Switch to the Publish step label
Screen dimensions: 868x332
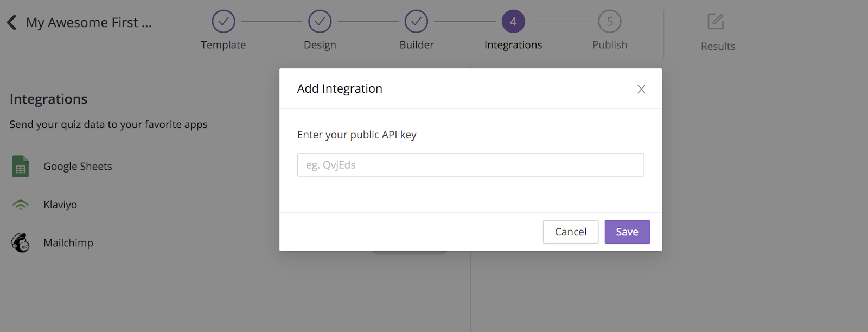(x=610, y=45)
